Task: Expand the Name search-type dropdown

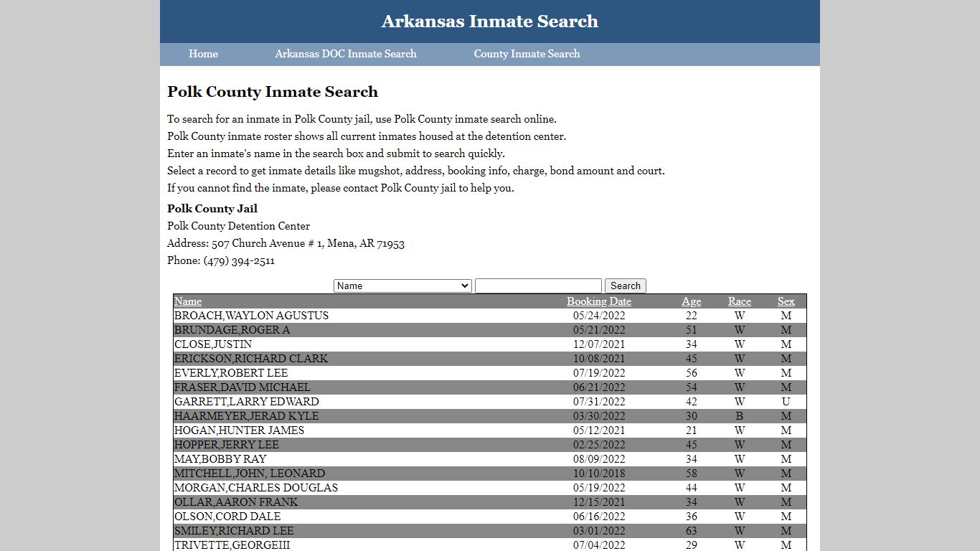Action: [x=402, y=286]
